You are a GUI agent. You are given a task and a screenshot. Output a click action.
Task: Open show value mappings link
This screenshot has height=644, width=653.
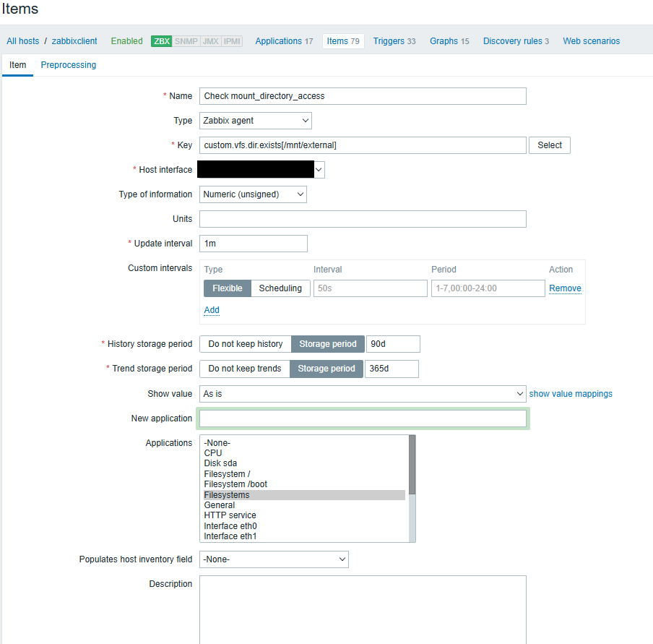click(571, 394)
